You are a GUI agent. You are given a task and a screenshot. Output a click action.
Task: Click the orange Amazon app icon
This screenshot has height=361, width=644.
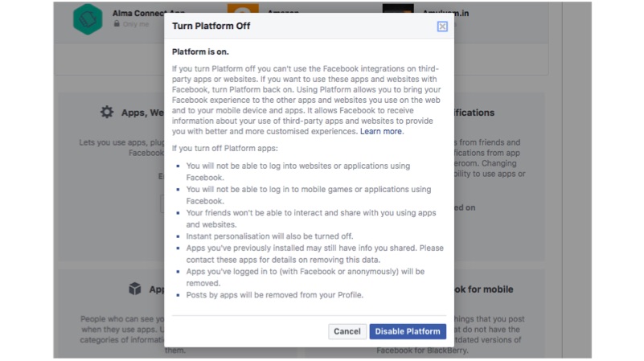pos(237,11)
